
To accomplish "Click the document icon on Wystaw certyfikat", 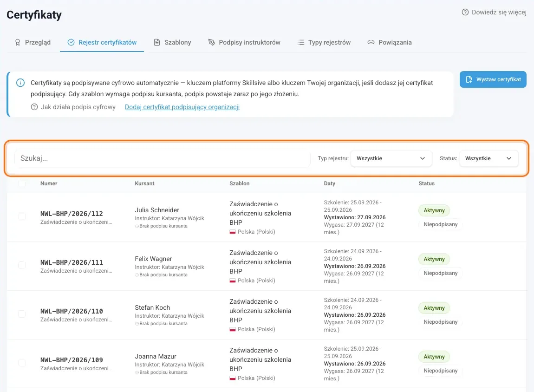I will click(469, 79).
